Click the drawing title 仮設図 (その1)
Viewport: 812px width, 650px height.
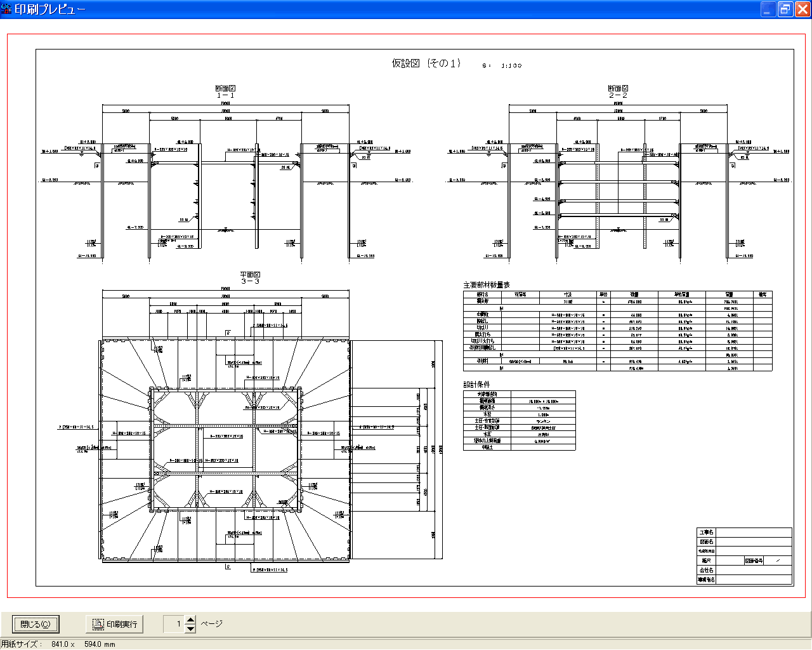click(x=426, y=63)
